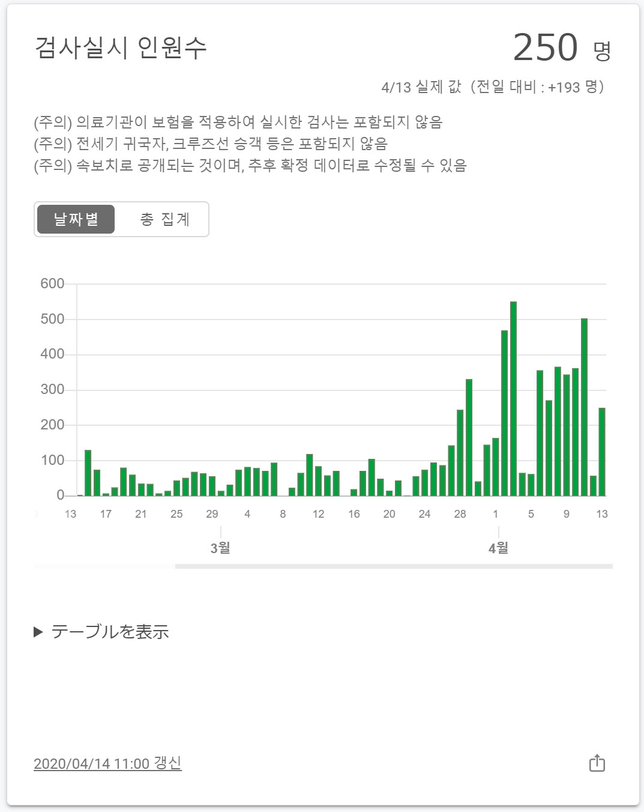Click the share icon at card bottom

597,763
